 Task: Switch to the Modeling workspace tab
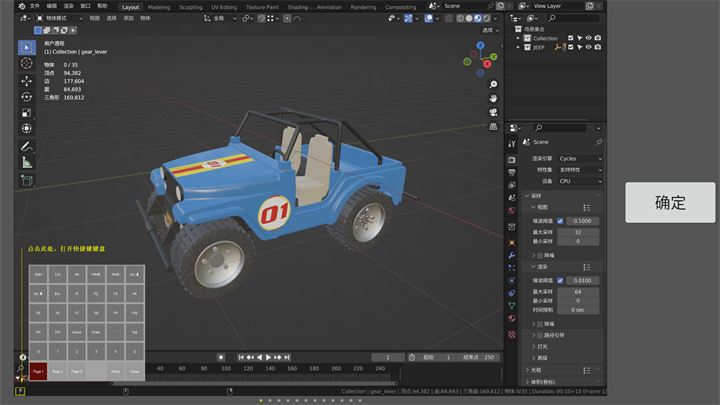159,7
